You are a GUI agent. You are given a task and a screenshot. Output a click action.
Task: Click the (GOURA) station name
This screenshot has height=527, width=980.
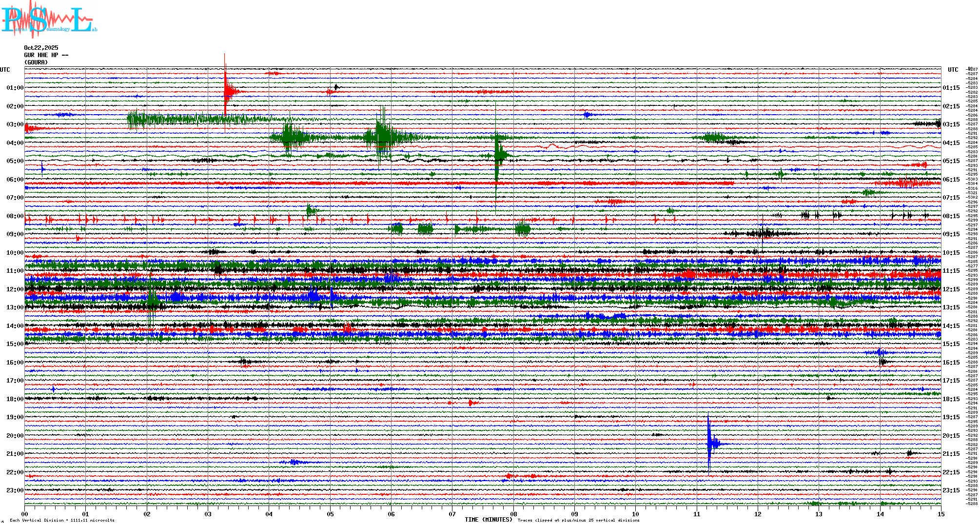coord(36,62)
